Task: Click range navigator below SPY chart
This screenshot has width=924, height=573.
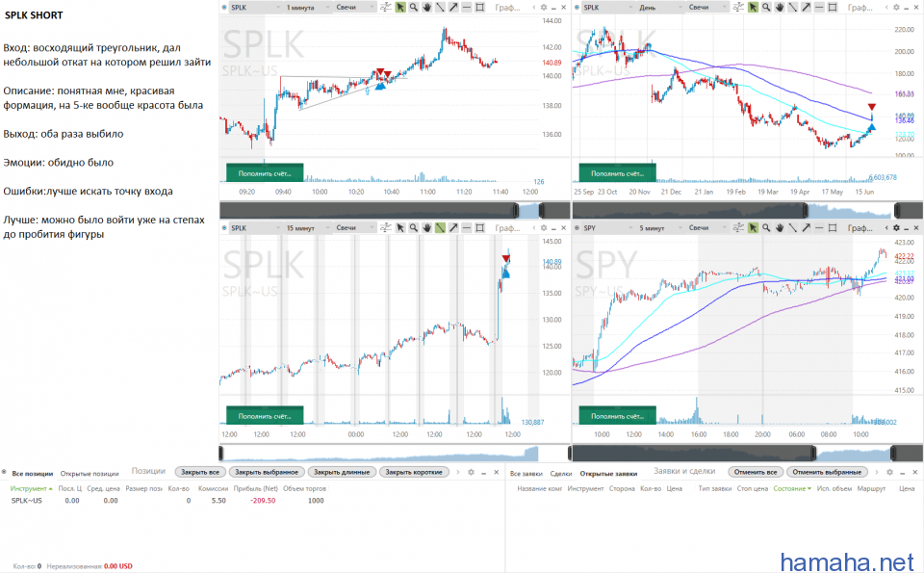Action: [747, 453]
